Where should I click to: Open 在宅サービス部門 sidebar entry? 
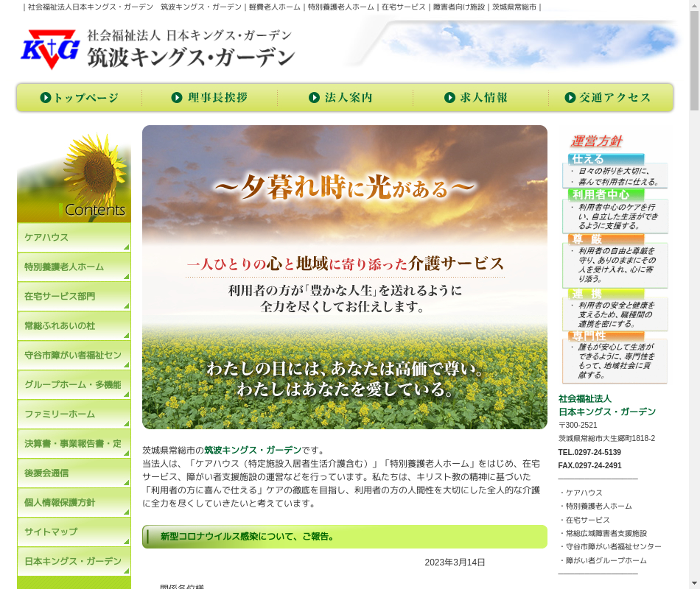(x=74, y=297)
